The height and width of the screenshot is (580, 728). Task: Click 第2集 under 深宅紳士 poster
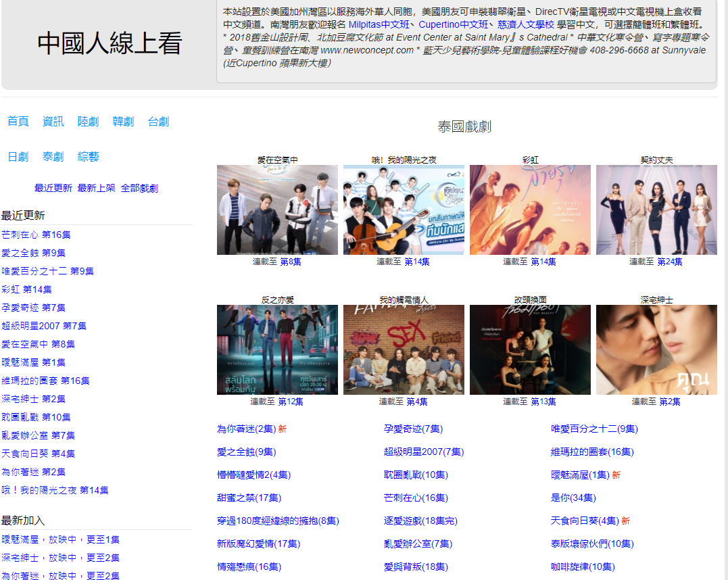pyautogui.click(x=670, y=402)
